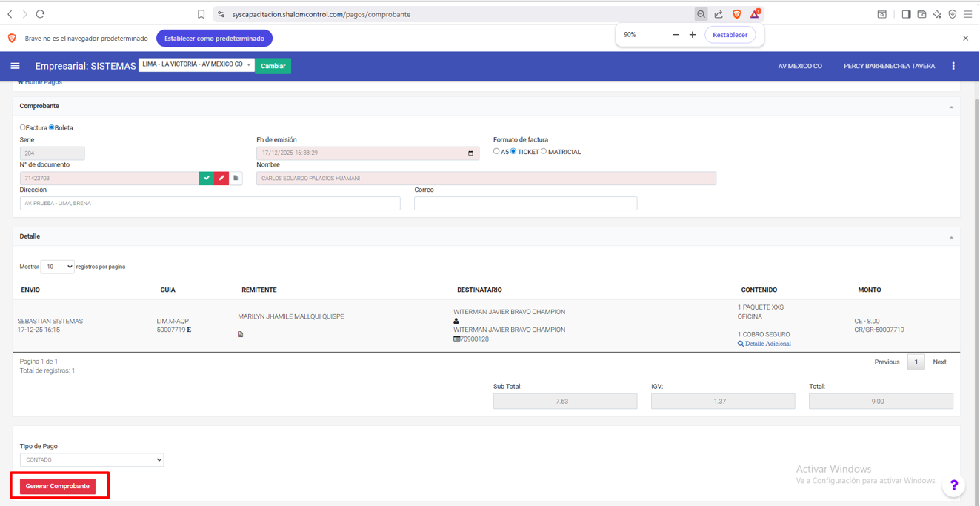Click the Brave Shields lion icon
The height and width of the screenshot is (506, 980).
[737, 14]
